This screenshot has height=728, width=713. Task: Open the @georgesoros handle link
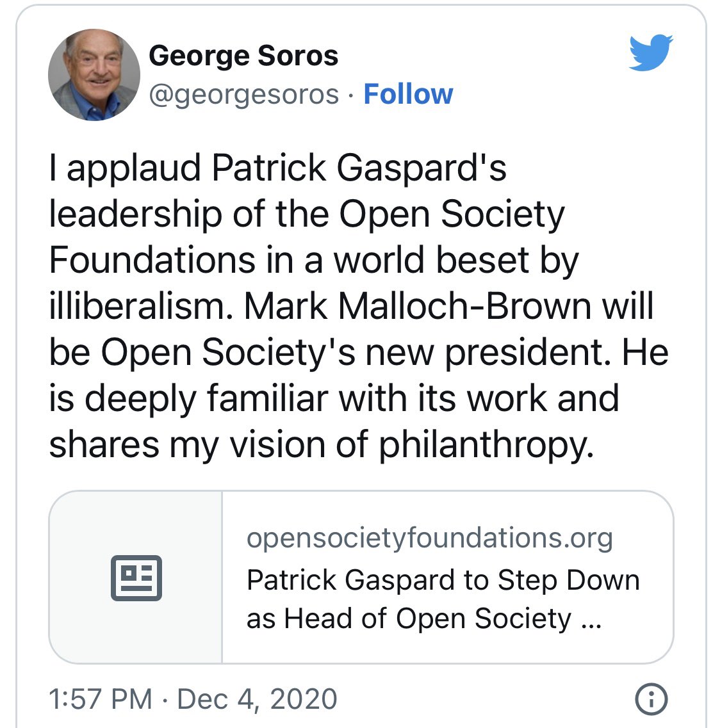(244, 95)
